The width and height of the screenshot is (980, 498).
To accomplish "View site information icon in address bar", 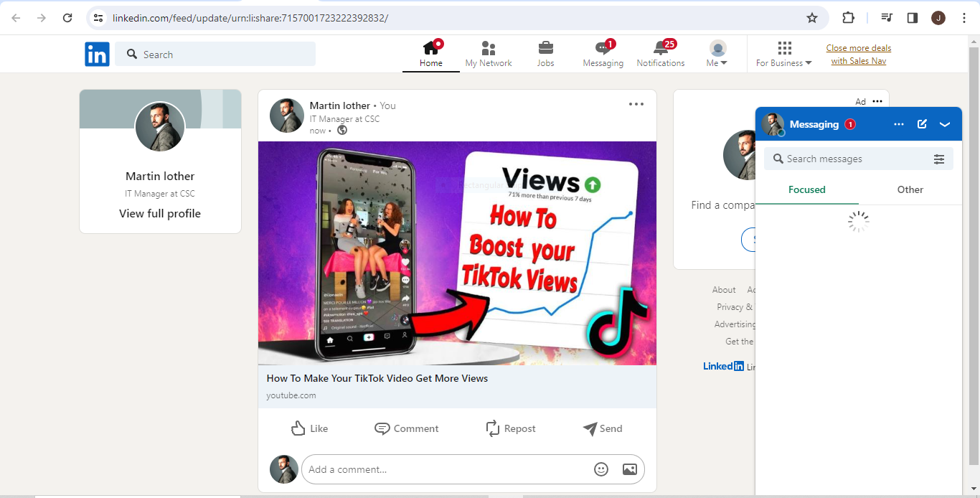I will (99, 18).
